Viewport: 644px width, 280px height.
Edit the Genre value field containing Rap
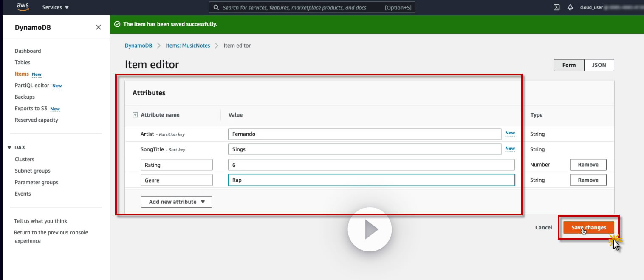(371, 180)
